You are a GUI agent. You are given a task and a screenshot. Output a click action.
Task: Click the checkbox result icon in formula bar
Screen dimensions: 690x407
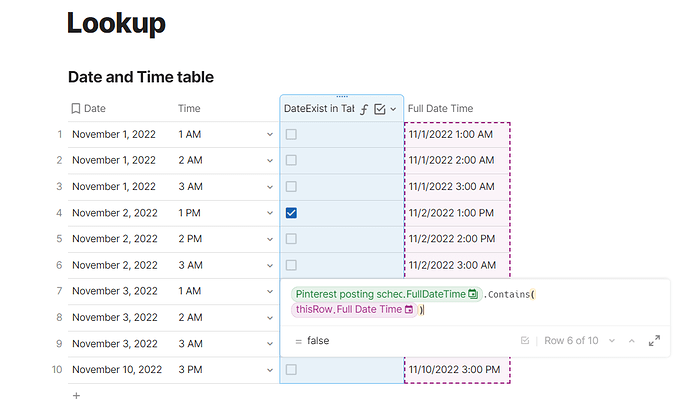tap(525, 341)
